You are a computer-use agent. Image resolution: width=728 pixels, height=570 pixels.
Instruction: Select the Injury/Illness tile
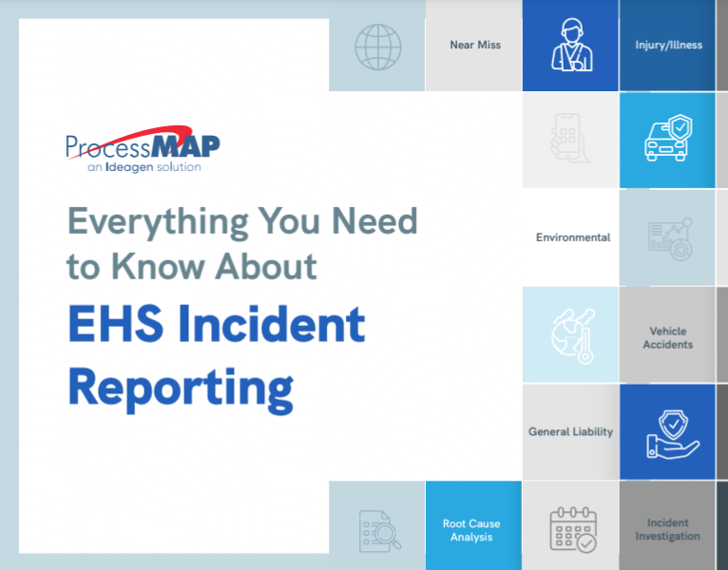click(x=667, y=46)
